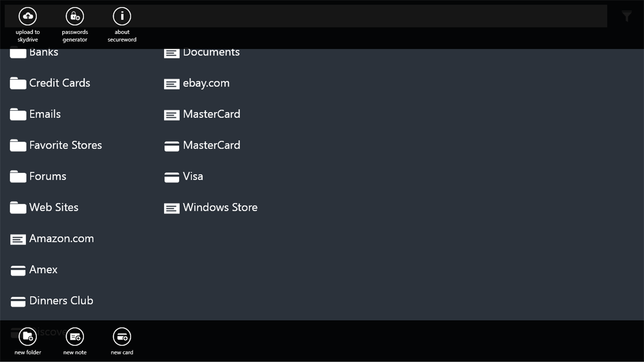Viewport: 644px width, 362px height.
Task: Open the Web Sites folder
Action: click(53, 207)
